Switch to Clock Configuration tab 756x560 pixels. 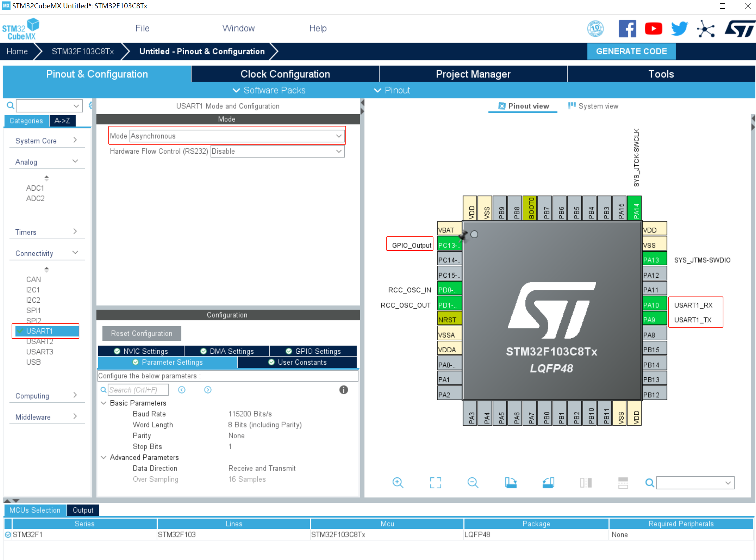click(285, 74)
